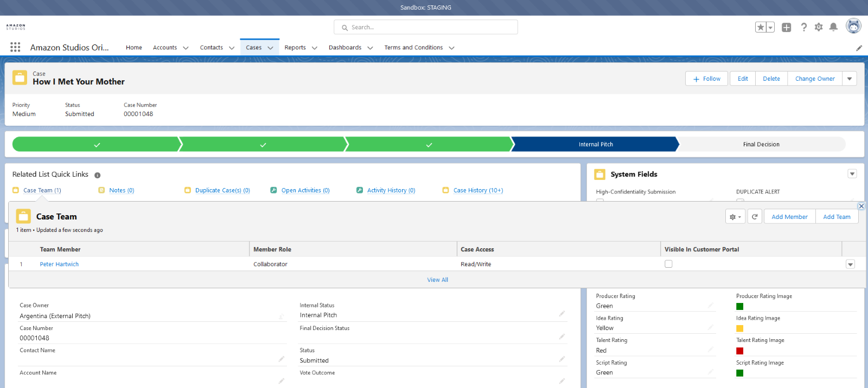
Task: Open the favorites list dropdown arrow
Action: tap(770, 27)
